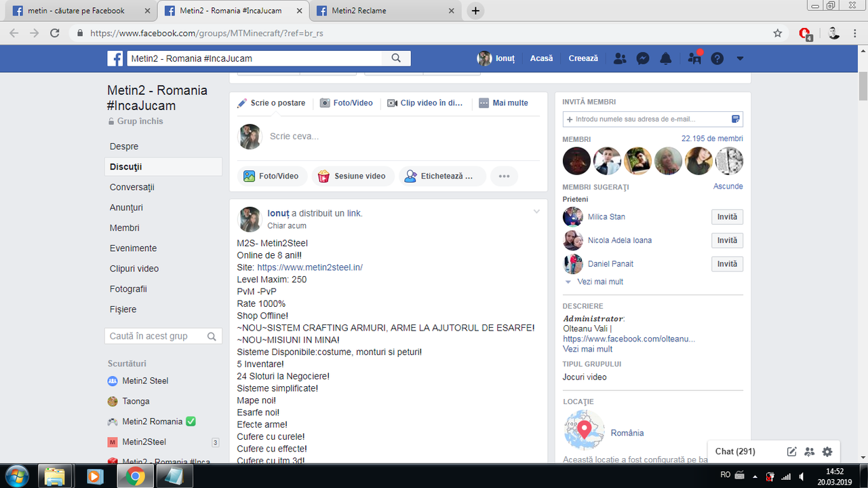
Task: Click Foto/Video pill button under composer
Action: coord(272,176)
